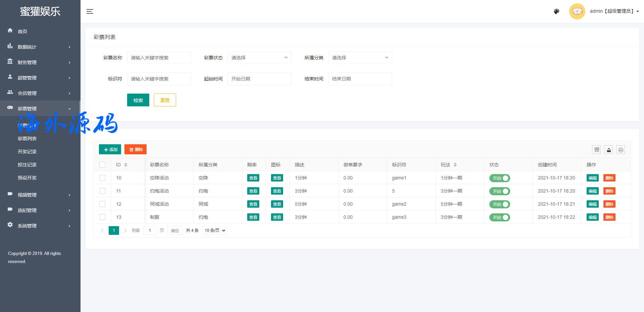Change the 10 条/页 page size selector
The width and height of the screenshot is (644, 312).
215,230
